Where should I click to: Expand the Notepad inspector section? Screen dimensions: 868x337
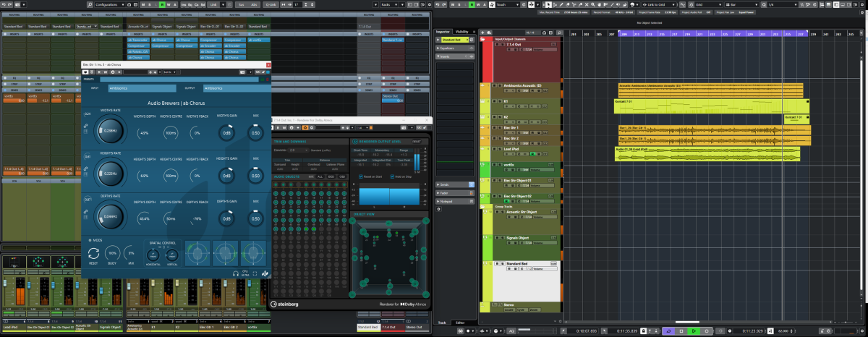click(x=455, y=202)
